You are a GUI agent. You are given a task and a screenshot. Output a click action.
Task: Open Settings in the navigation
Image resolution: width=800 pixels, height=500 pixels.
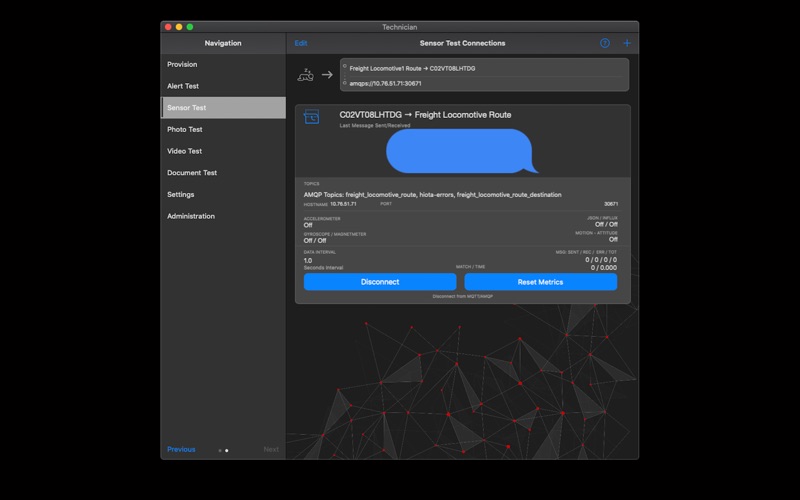click(223, 194)
